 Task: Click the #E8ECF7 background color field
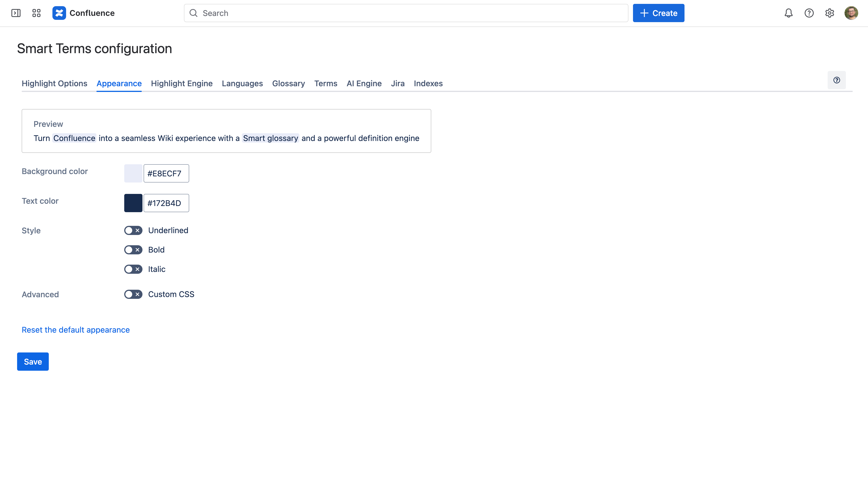pyautogui.click(x=166, y=173)
